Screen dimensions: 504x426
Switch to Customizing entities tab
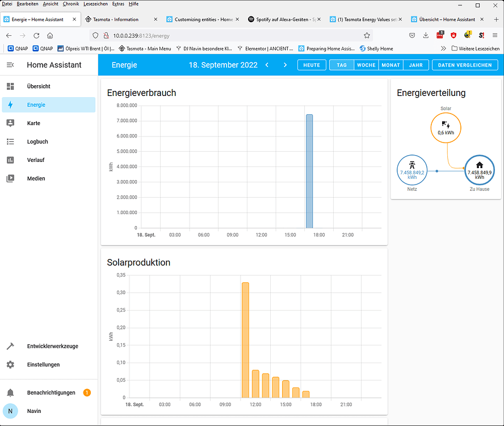(203, 19)
